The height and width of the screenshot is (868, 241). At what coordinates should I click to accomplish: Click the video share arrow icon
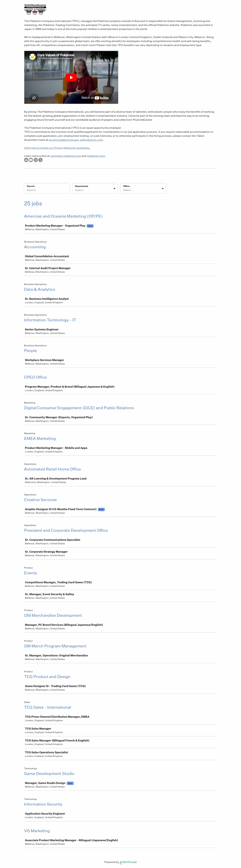[34, 98]
